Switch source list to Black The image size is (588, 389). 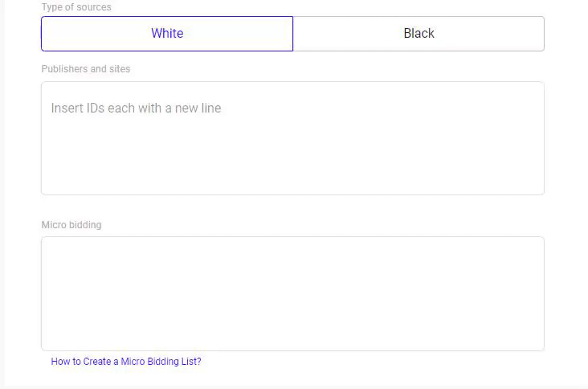click(419, 34)
